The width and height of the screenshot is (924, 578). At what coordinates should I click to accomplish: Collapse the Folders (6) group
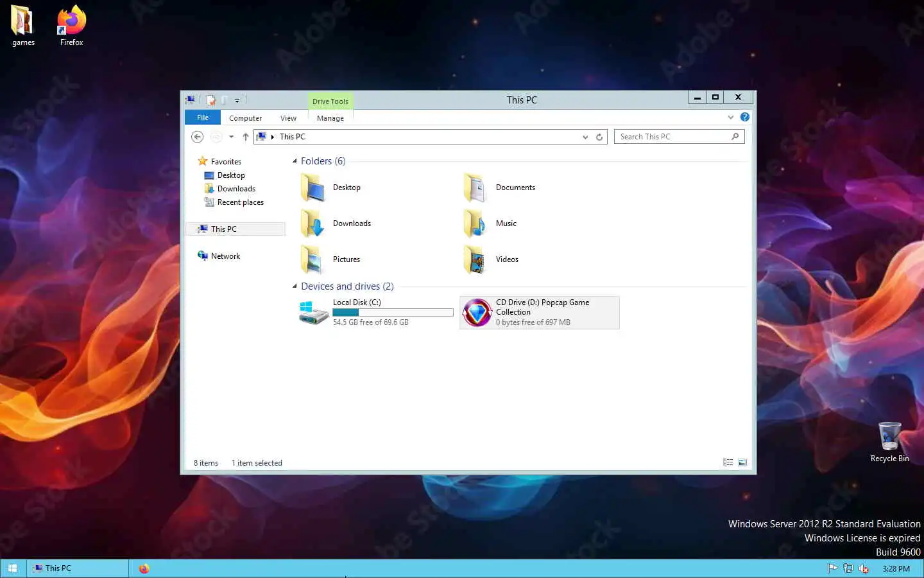(295, 161)
